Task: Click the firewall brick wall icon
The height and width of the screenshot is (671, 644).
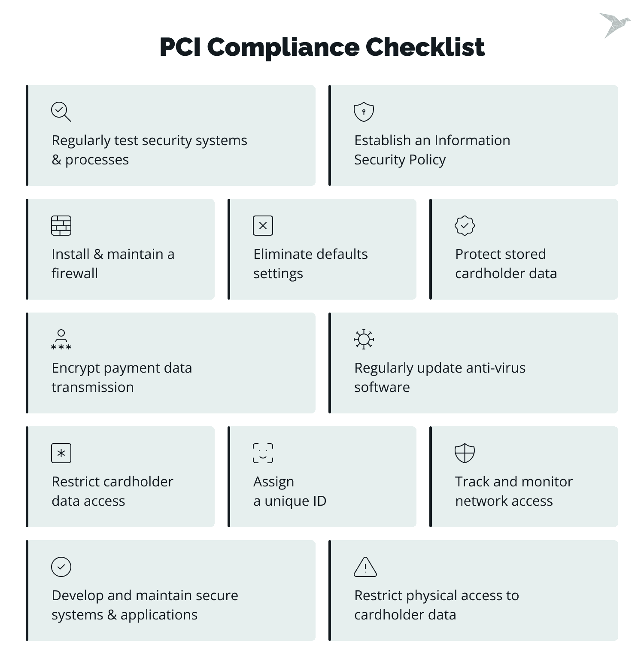Action: pyautogui.click(x=61, y=225)
